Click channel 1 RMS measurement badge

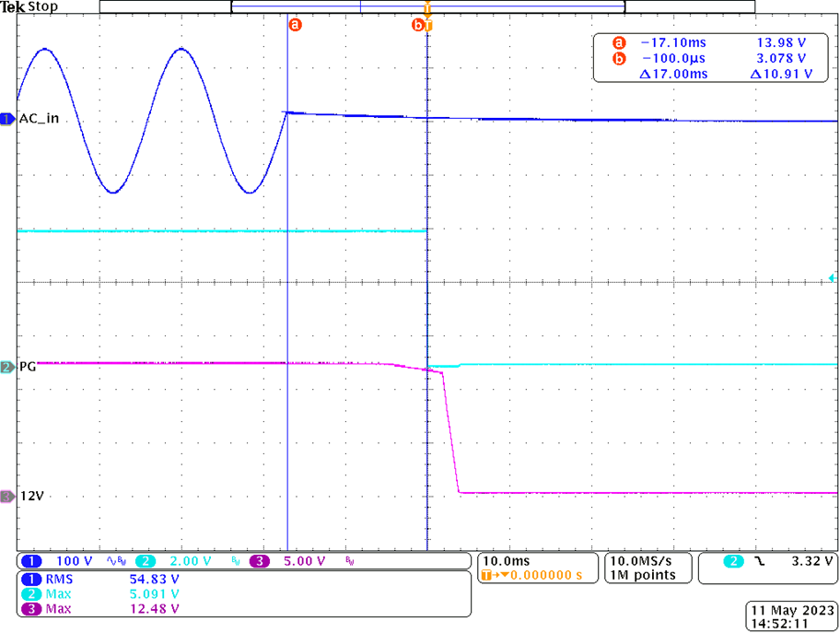[x=31, y=579]
